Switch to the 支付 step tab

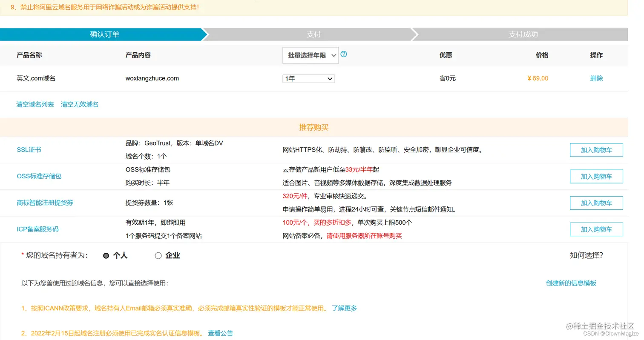click(314, 34)
